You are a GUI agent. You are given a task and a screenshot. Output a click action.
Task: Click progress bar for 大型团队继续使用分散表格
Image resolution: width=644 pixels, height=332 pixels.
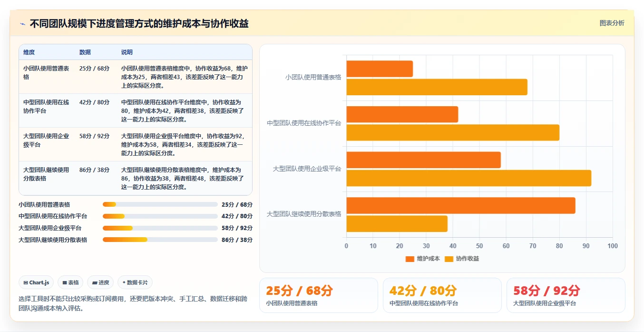pos(160,240)
